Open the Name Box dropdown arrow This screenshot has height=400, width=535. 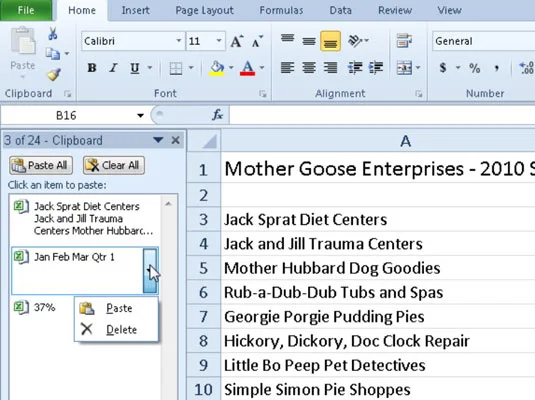pos(140,115)
